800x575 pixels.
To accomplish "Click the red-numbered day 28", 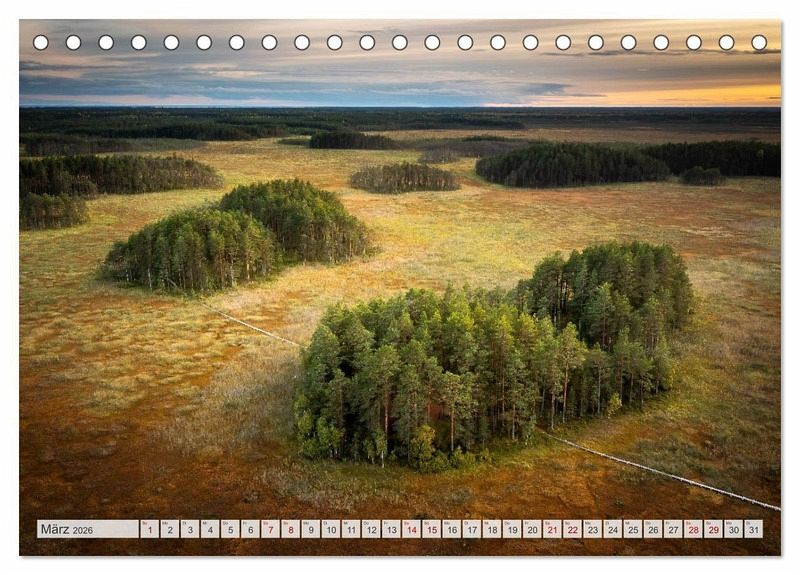I will click(x=693, y=529).
